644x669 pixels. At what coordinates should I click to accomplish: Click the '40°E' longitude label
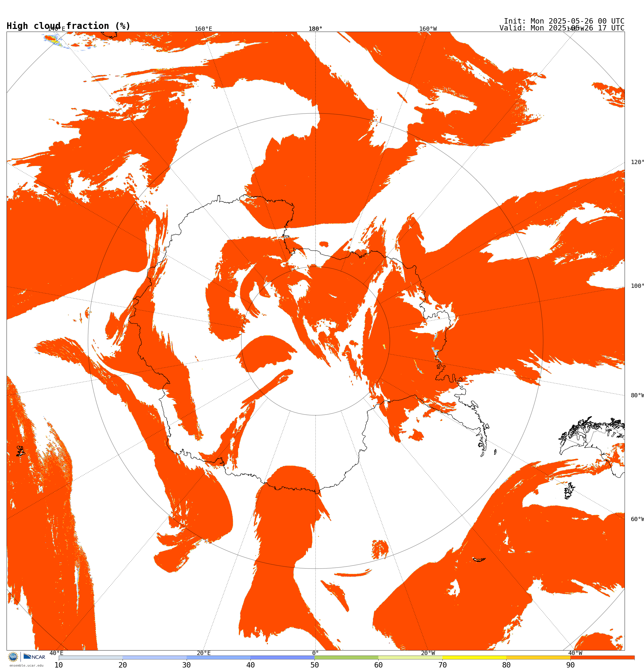tap(56, 653)
